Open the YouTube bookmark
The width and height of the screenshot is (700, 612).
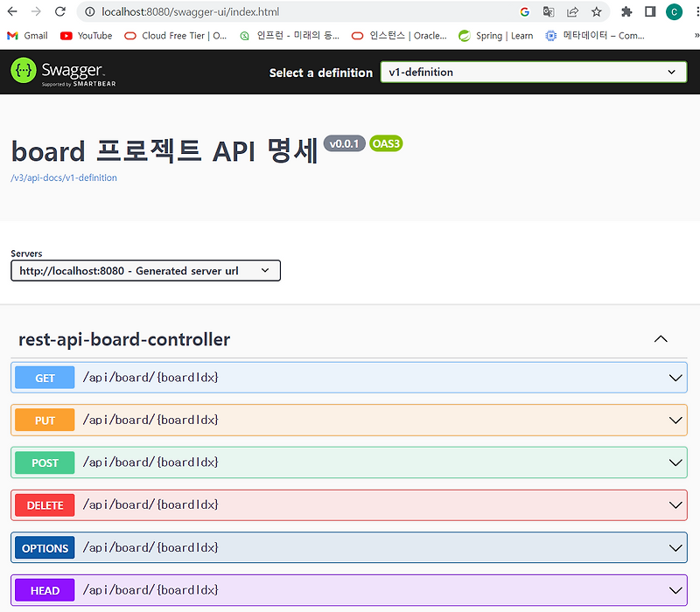(x=86, y=36)
